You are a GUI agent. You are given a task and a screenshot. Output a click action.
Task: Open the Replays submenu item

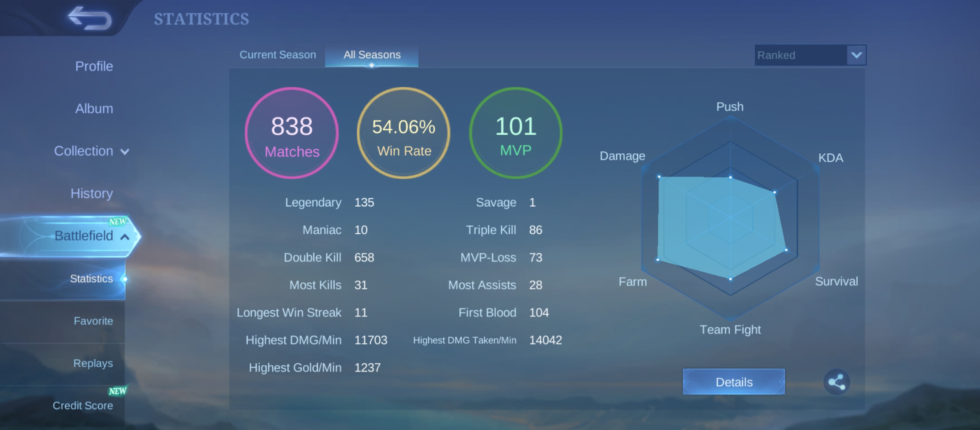[93, 363]
